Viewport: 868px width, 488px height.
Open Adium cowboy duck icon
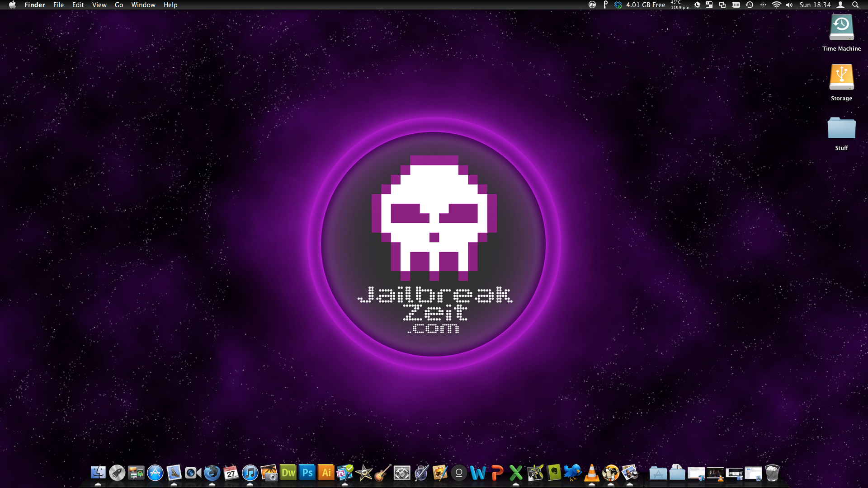[611, 473]
